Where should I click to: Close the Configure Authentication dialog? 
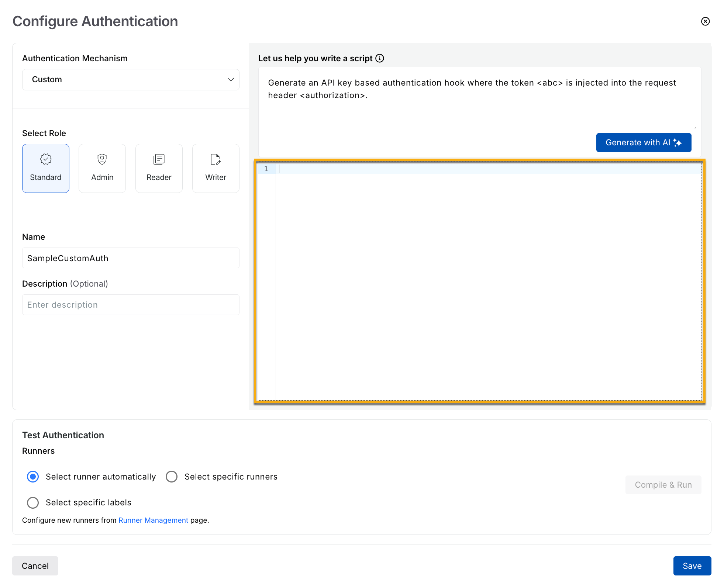[705, 21]
